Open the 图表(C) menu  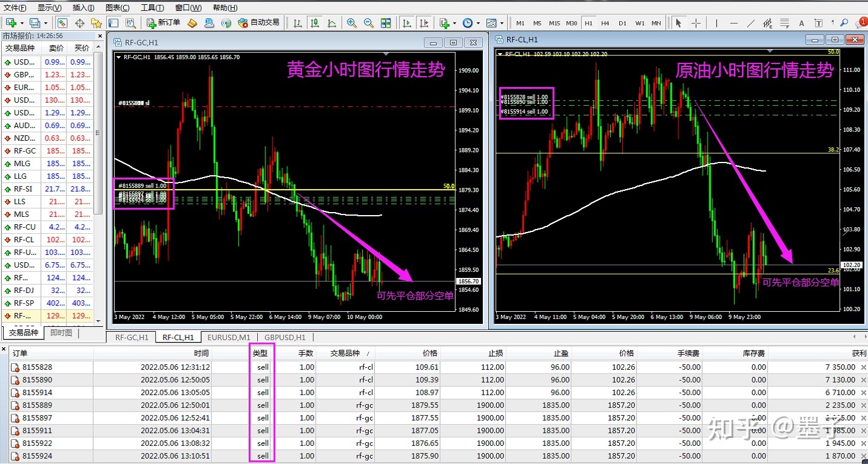point(117,8)
